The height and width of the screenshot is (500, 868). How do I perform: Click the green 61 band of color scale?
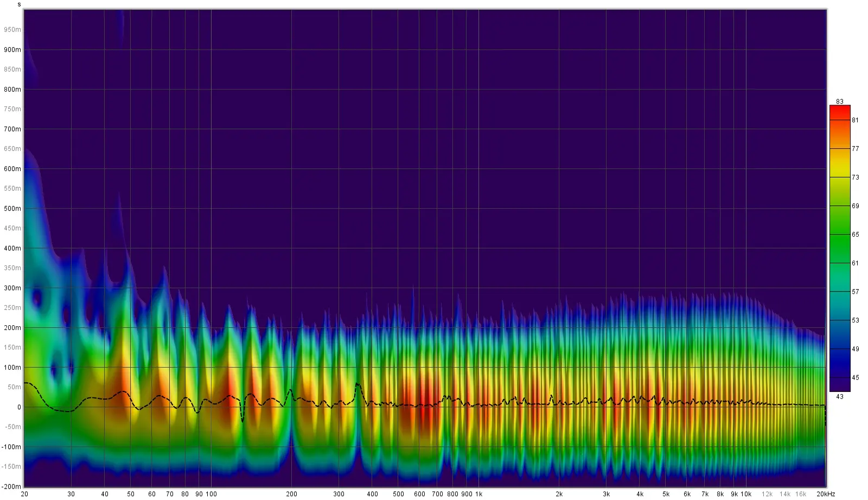(x=839, y=263)
